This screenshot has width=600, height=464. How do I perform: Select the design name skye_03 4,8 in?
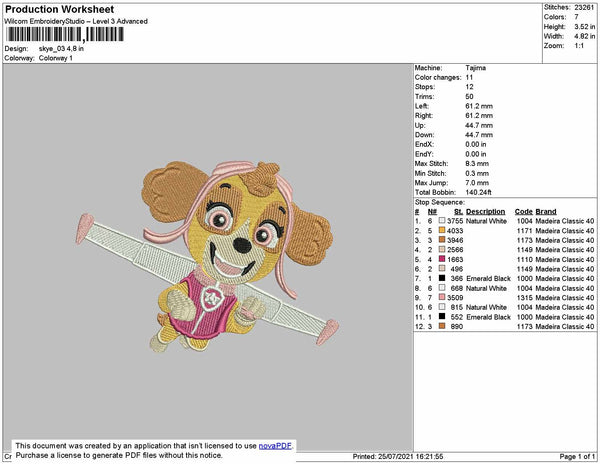click(61, 49)
